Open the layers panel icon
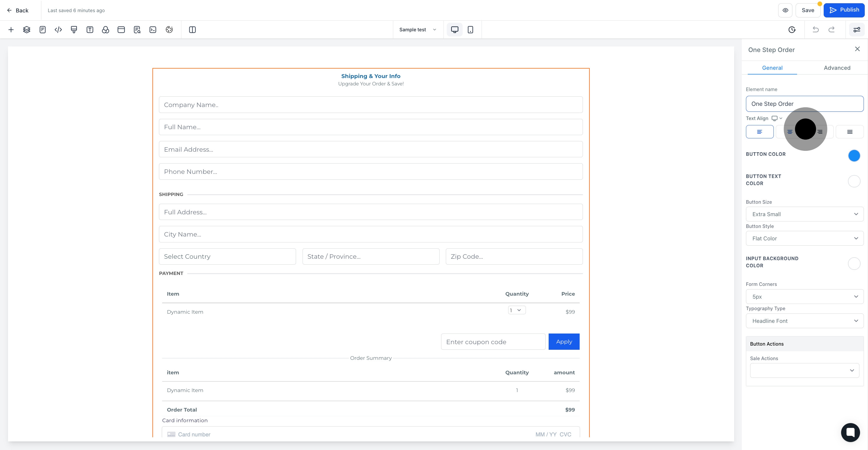The image size is (868, 450). pyautogui.click(x=27, y=30)
